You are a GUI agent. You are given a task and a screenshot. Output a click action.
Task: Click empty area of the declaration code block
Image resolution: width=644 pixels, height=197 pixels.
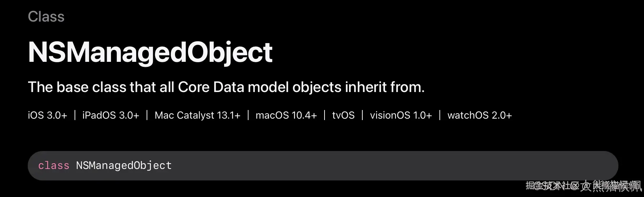pyautogui.click(x=396, y=166)
